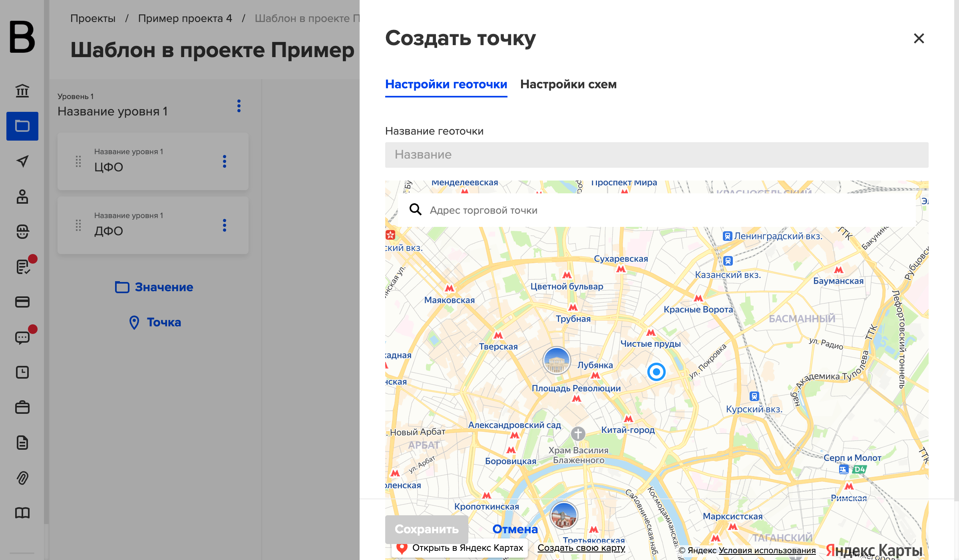Add a Точка item

(155, 322)
